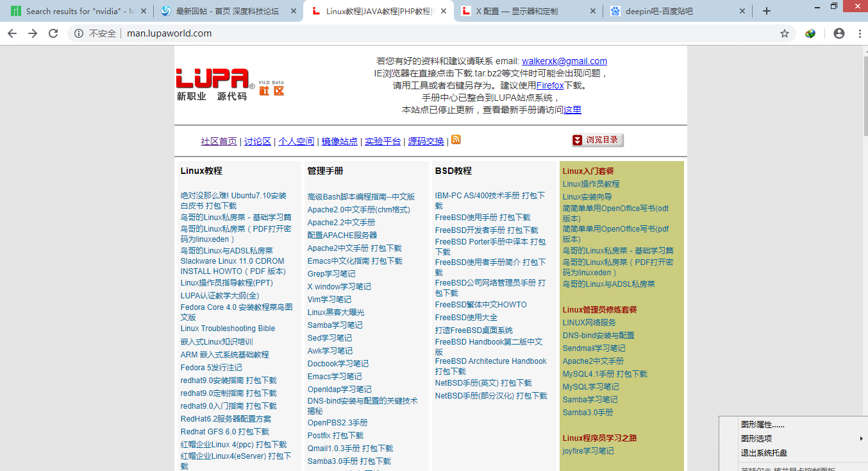Open the 配置APACHE服务器 link
The image size is (868, 471).
[x=342, y=235]
